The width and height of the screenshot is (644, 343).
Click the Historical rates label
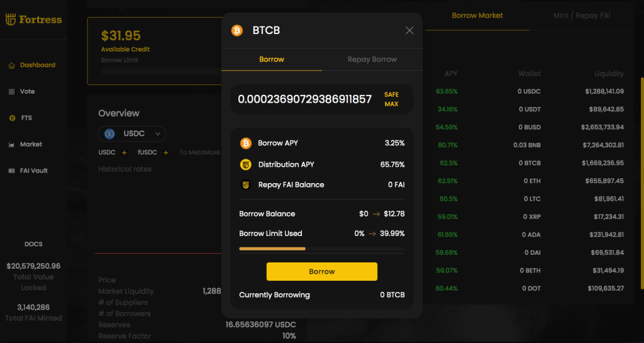click(x=125, y=169)
